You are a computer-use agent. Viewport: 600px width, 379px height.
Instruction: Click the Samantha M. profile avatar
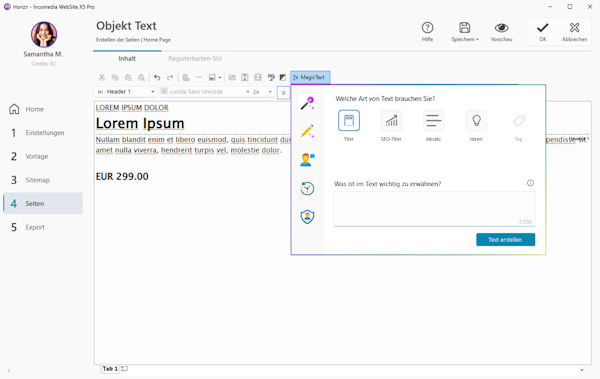pos(44,34)
